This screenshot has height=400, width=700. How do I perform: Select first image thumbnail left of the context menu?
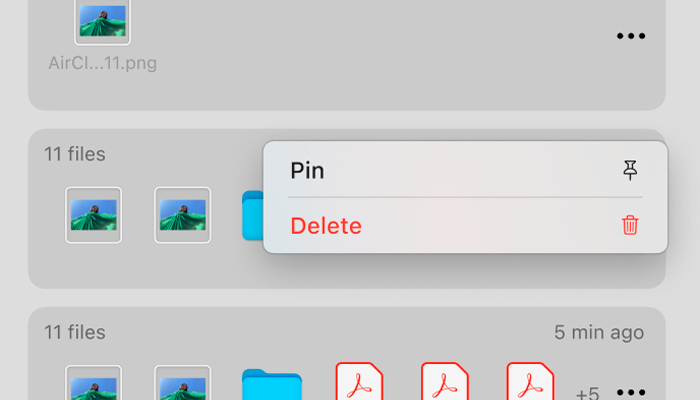coord(93,215)
